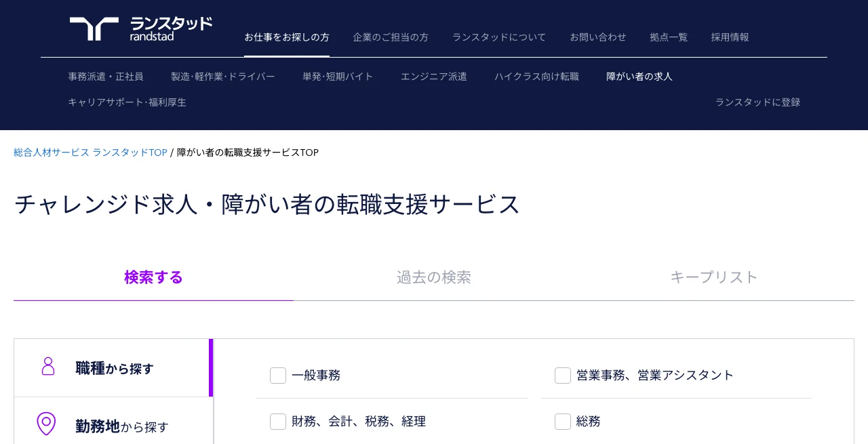Click the location pin icon beside 勤務地から探す

point(46,424)
